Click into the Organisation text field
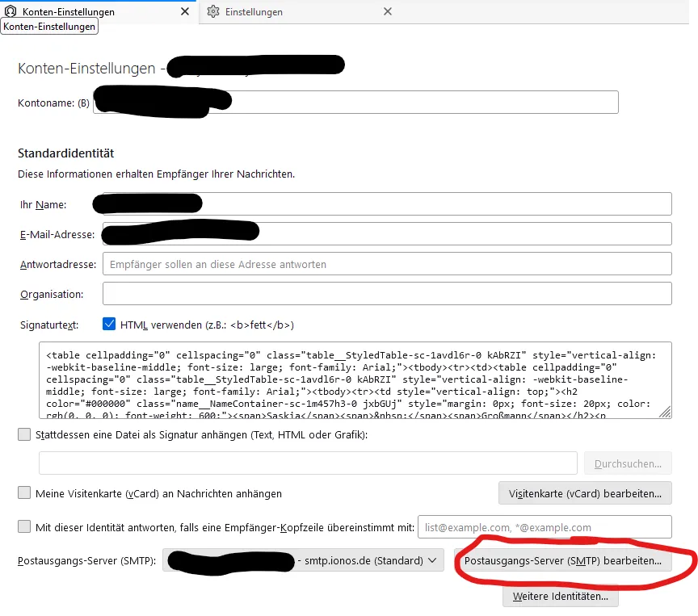The image size is (698, 616). (387, 294)
